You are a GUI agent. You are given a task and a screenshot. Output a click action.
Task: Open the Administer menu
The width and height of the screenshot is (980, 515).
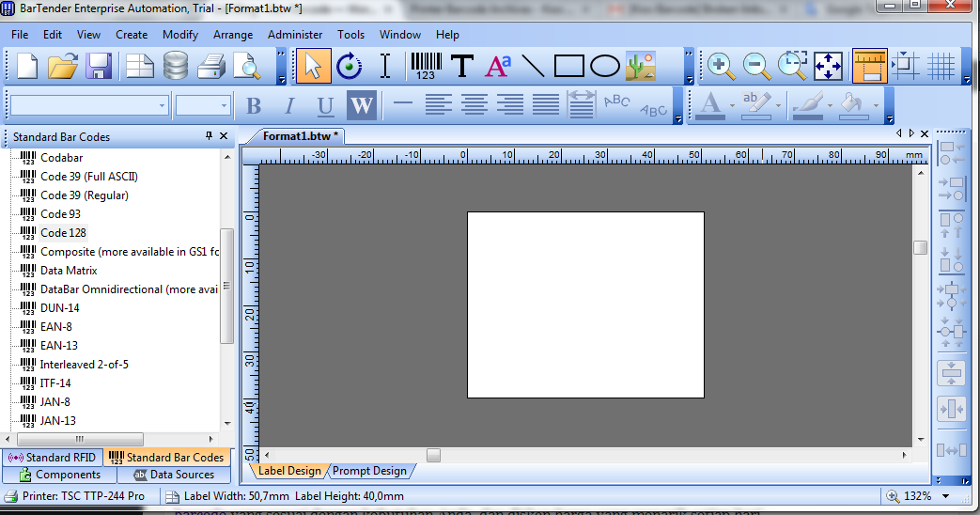(295, 35)
